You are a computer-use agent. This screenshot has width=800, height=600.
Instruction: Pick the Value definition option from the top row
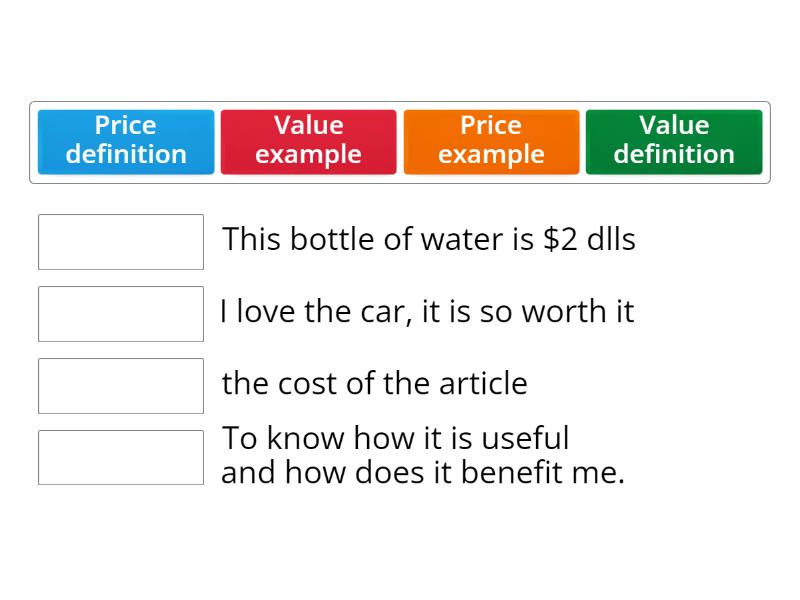click(x=674, y=140)
